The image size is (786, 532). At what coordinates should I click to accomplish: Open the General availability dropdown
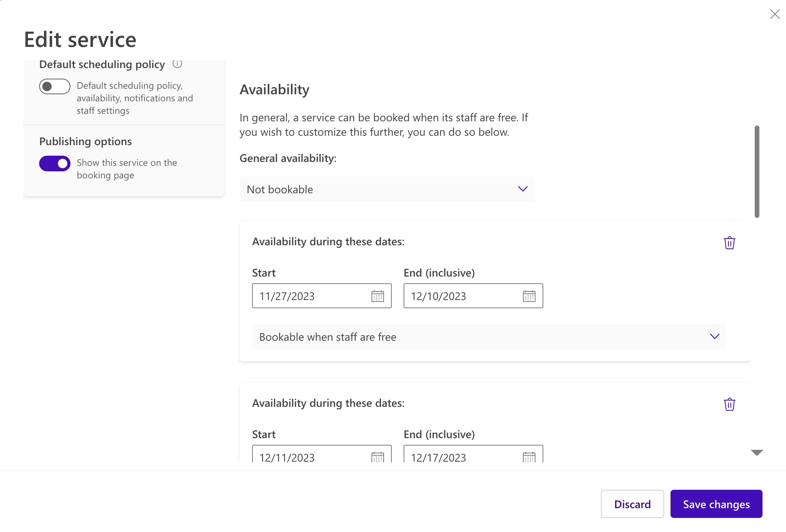click(x=387, y=189)
